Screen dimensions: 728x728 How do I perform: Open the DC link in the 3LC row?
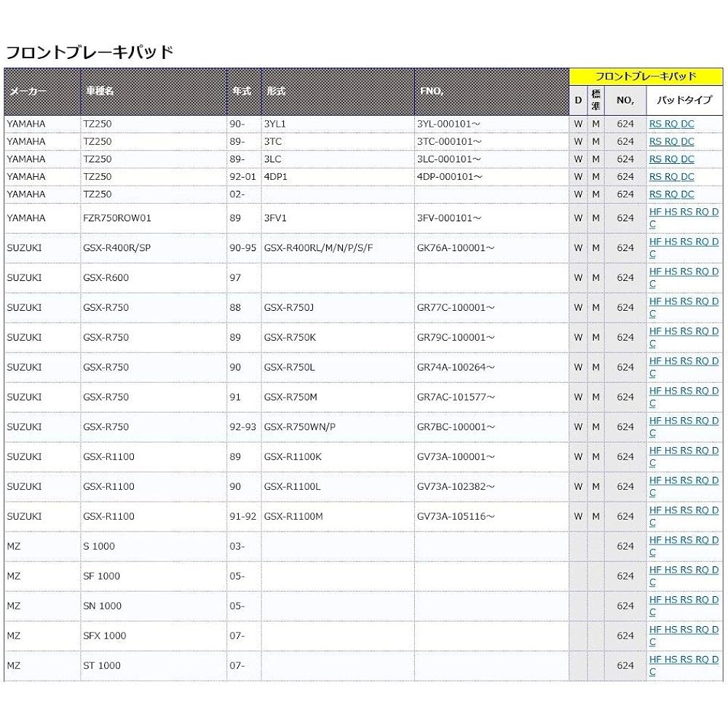688,159
